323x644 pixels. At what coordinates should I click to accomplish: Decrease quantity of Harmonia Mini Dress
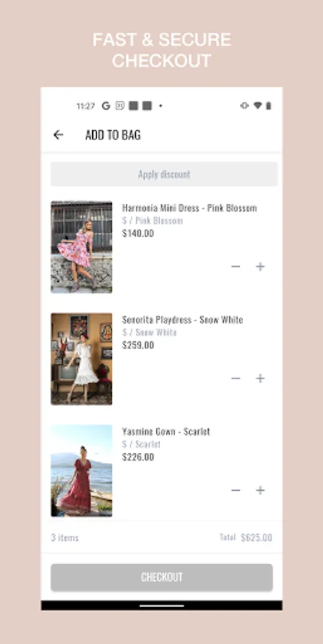236,267
